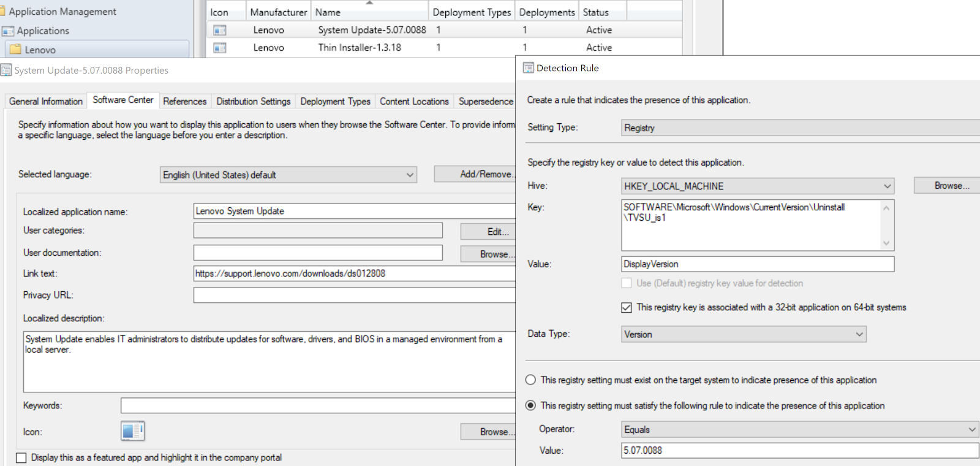The height and width of the screenshot is (466, 980).
Task: Open the References tab
Action: 185,101
